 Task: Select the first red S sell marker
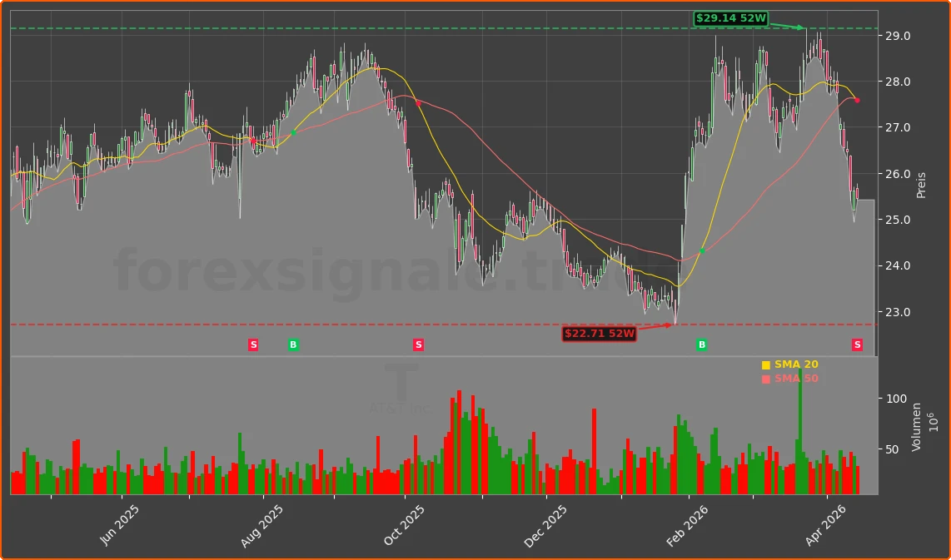pos(252,344)
